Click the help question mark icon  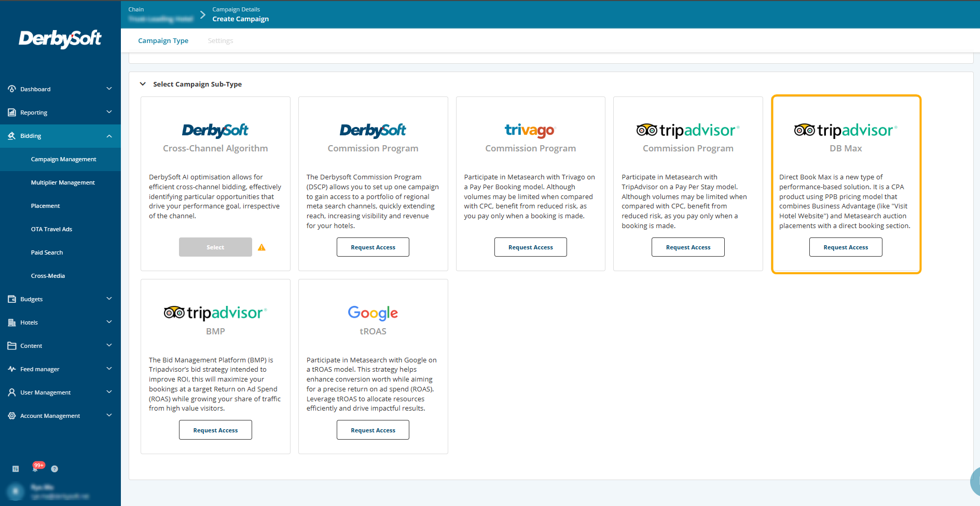[54, 469]
